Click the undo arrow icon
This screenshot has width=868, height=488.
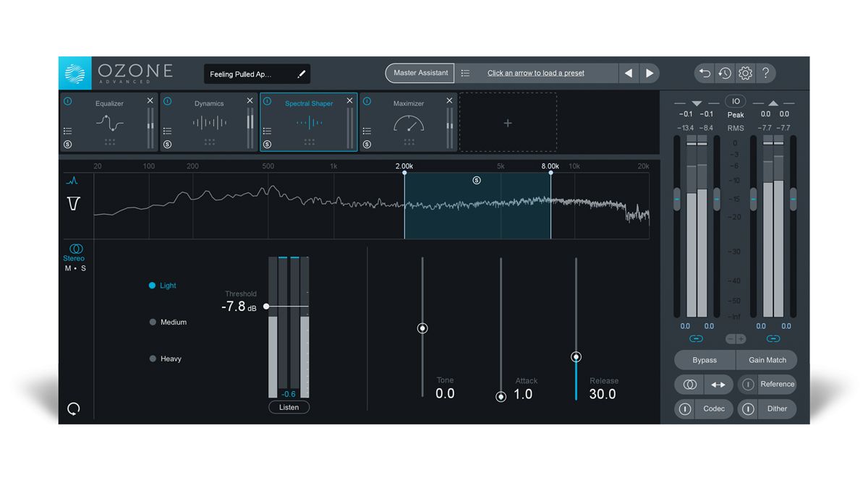pyautogui.click(x=703, y=72)
